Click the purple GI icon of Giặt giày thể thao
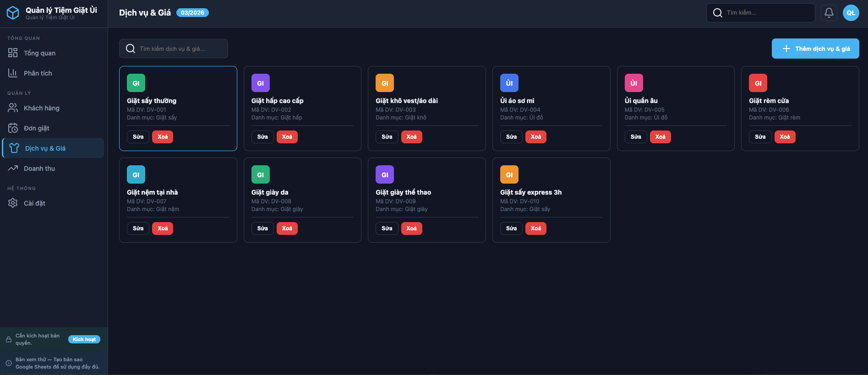The width and height of the screenshot is (868, 375). coord(384,175)
